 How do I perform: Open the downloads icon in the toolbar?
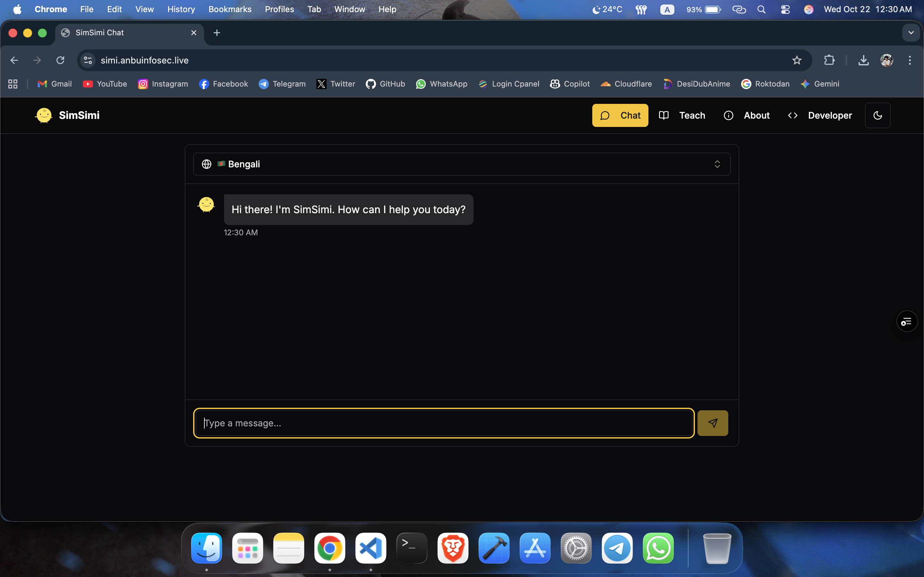pos(863,60)
